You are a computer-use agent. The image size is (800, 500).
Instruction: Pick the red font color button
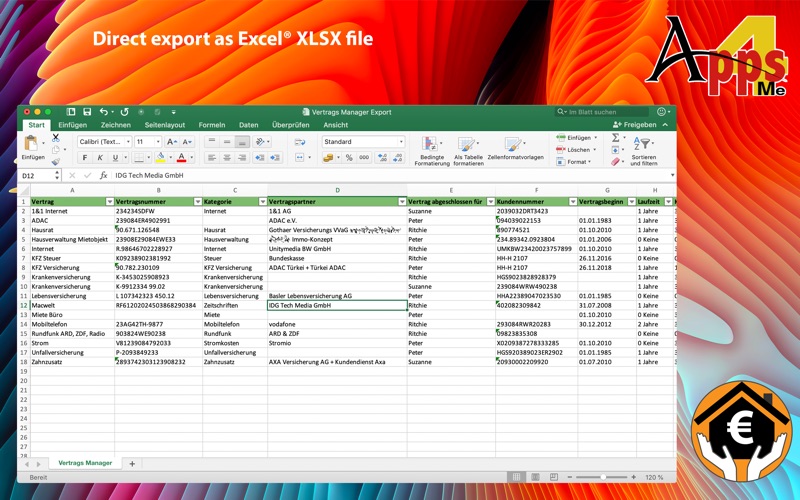click(181, 158)
